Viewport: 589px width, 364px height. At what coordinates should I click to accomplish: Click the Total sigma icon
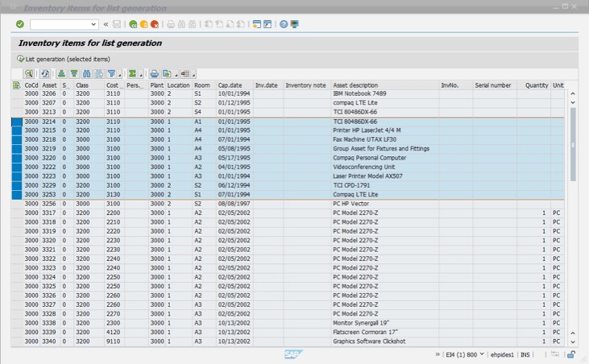132,74
